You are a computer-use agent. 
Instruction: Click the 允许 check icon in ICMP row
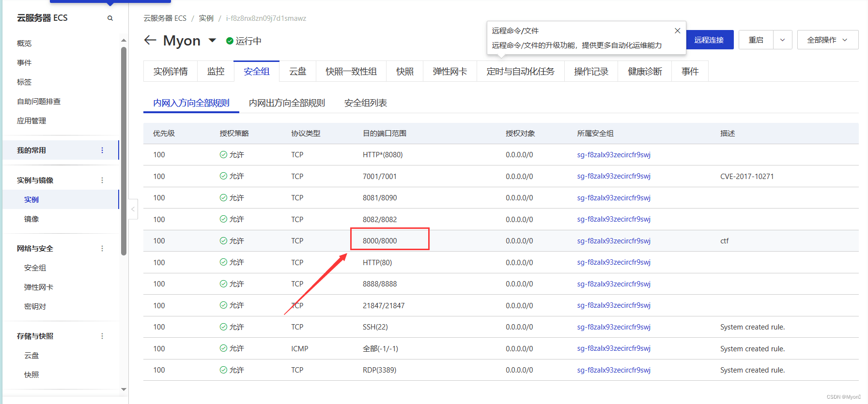tap(223, 348)
